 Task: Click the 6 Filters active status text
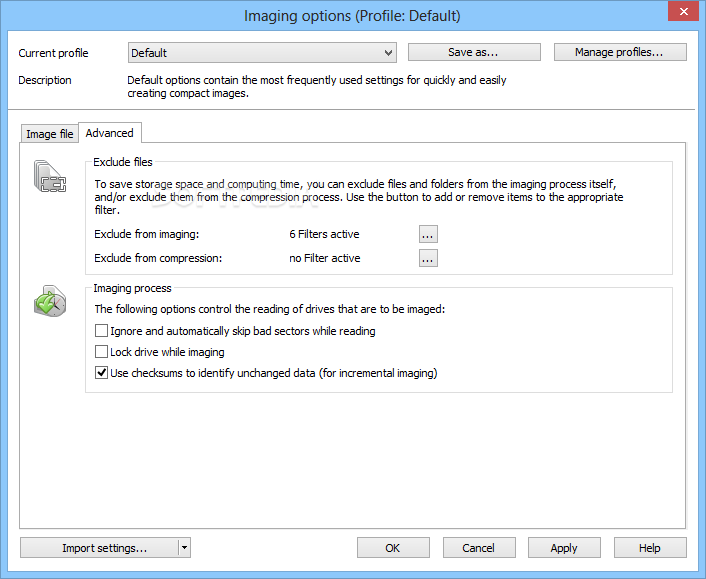click(324, 234)
